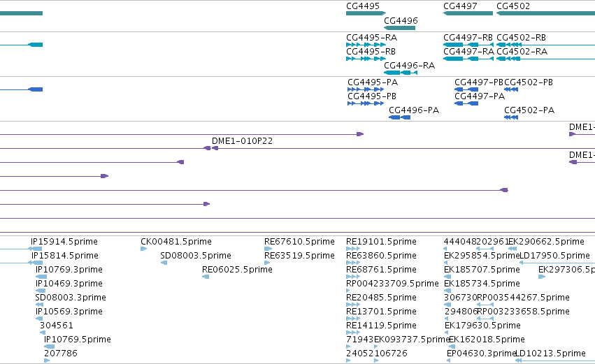
Task: Click the CG4497 gene label
Action: [460, 6]
